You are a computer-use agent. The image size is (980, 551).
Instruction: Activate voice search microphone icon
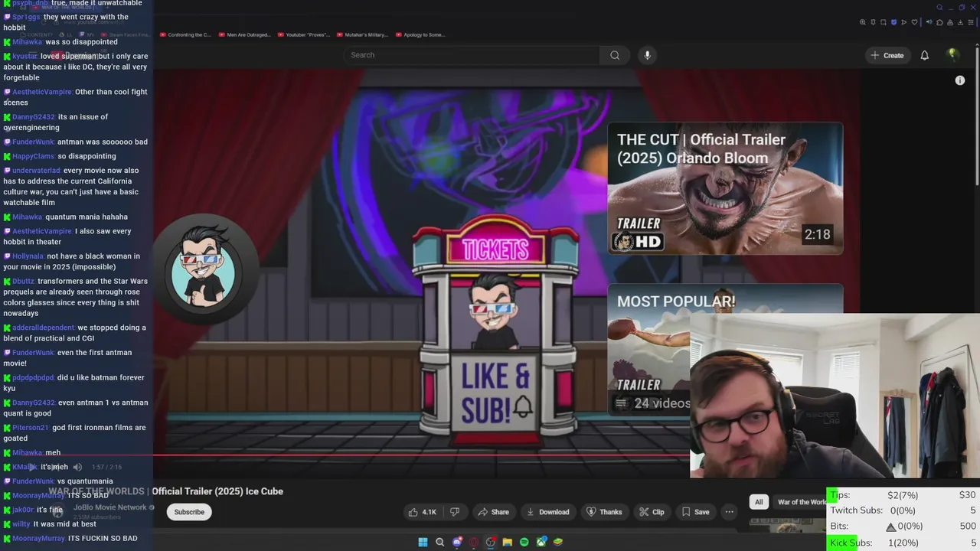pyautogui.click(x=647, y=55)
